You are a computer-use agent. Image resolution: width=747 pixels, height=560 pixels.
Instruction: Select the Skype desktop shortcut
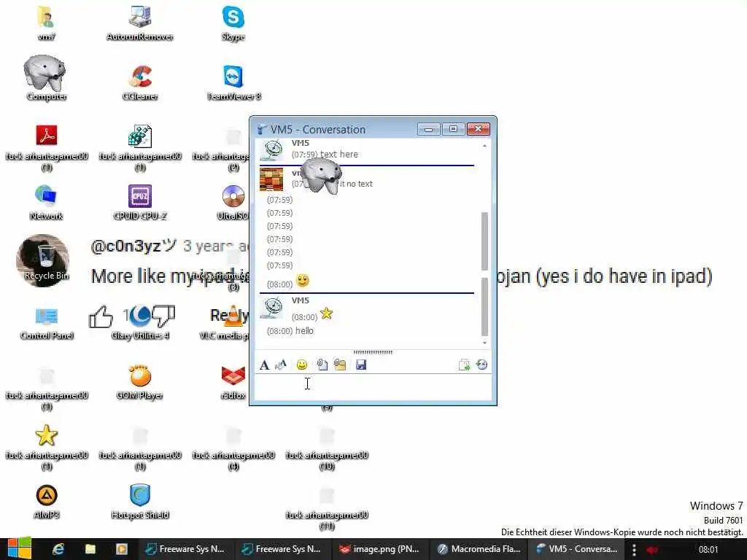[233, 23]
